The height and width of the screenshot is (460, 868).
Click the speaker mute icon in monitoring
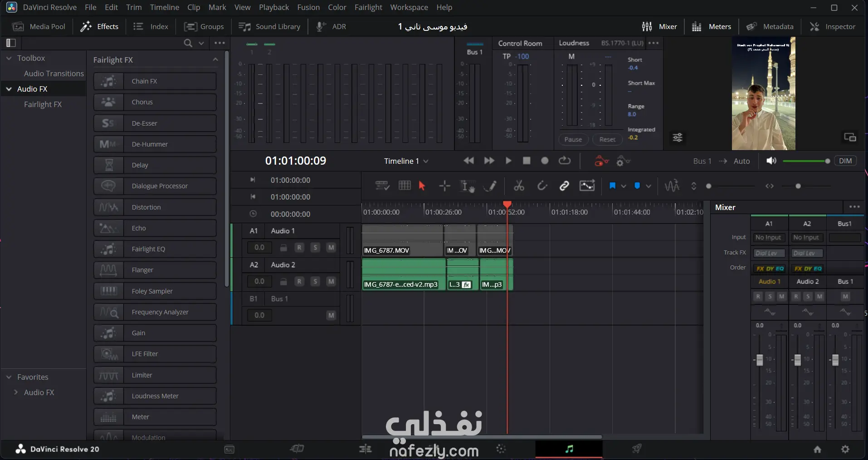[771, 161]
